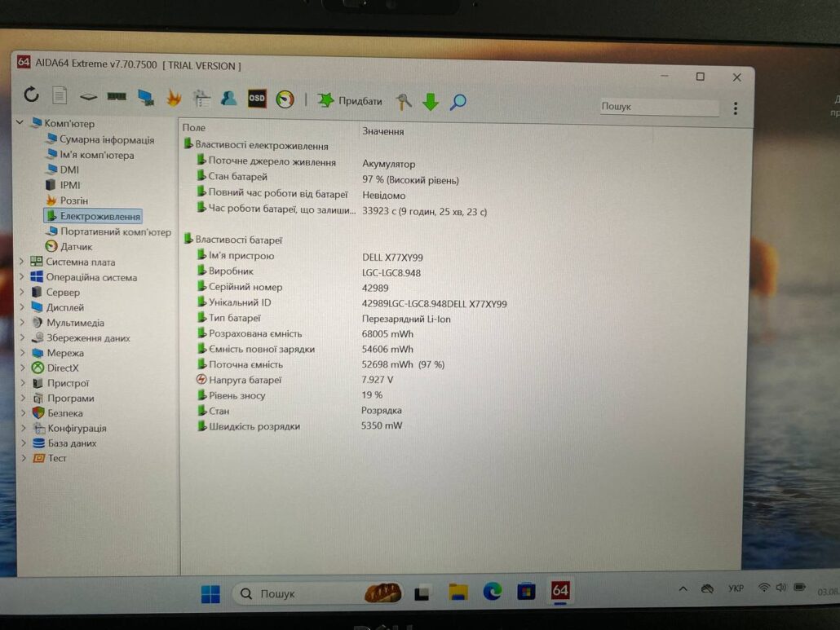Select the Напруга батареї row

[x=245, y=380]
